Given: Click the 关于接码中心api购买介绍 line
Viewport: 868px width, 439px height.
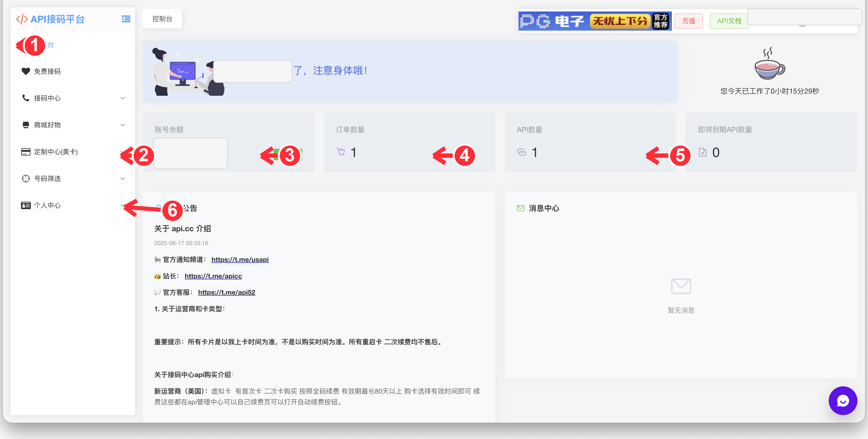Looking at the screenshot, I should point(194,374).
